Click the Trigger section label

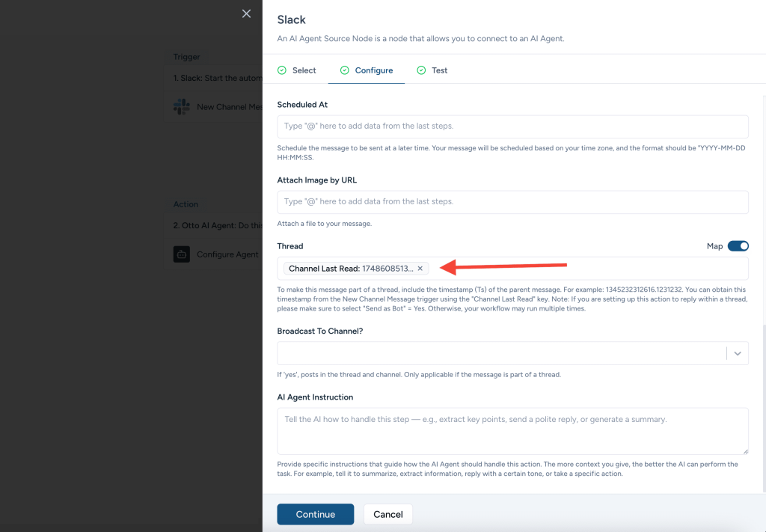186,57
